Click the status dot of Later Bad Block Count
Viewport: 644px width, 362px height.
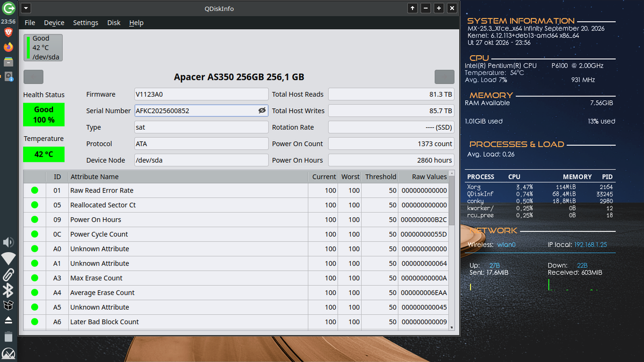35,321
